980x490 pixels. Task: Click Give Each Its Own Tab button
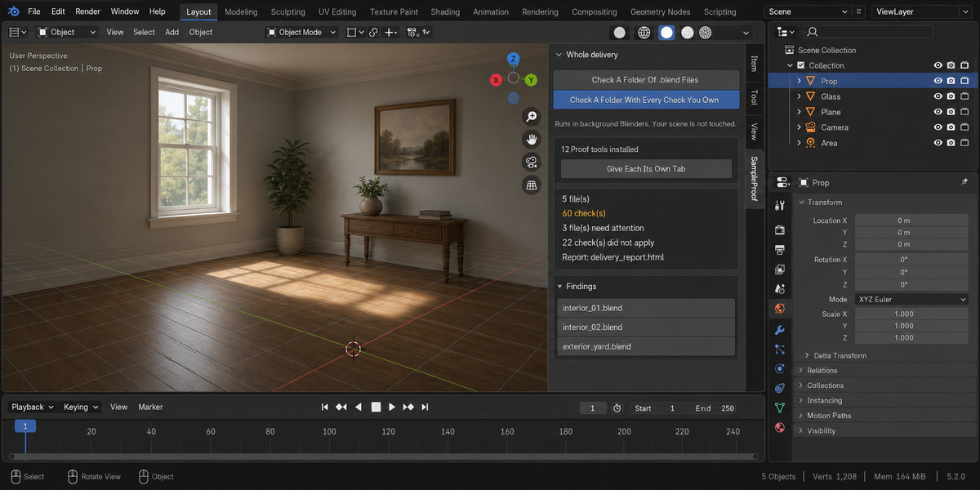646,169
